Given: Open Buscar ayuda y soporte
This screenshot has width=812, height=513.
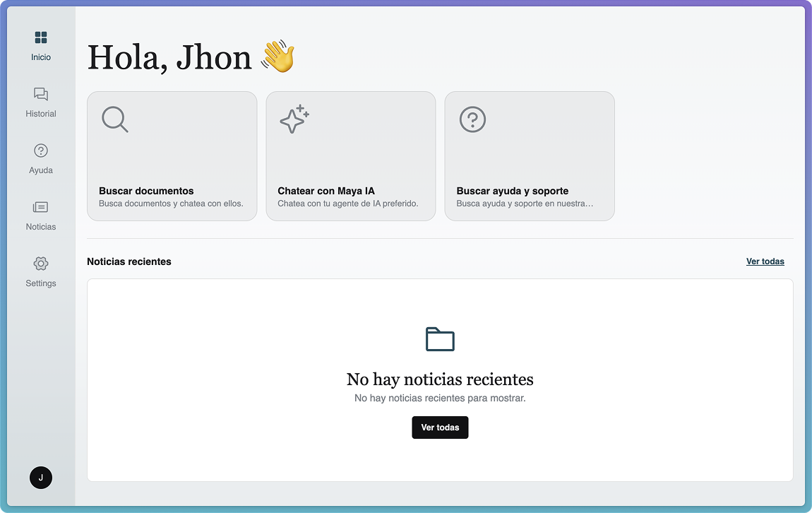Looking at the screenshot, I should pyautogui.click(x=529, y=155).
